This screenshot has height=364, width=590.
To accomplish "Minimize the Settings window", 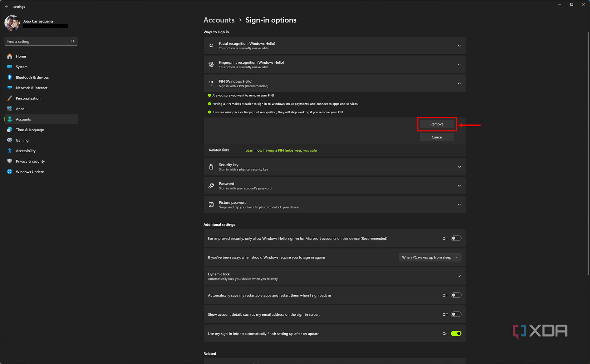I will click(x=560, y=4).
